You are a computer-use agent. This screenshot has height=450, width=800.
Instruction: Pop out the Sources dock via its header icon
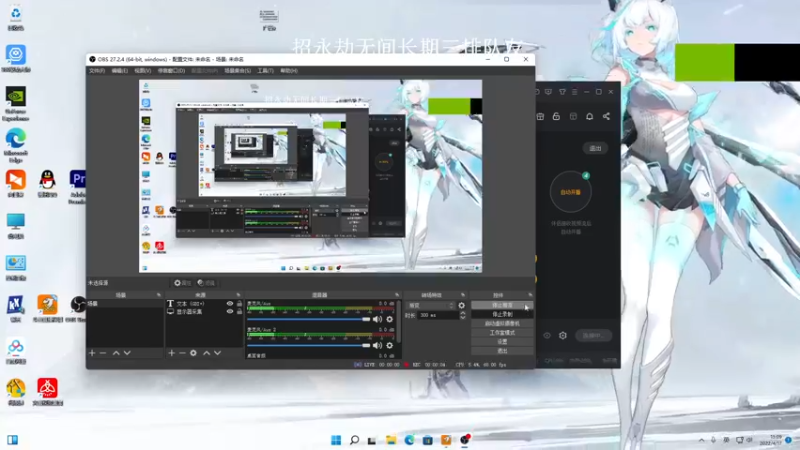[x=238, y=295]
